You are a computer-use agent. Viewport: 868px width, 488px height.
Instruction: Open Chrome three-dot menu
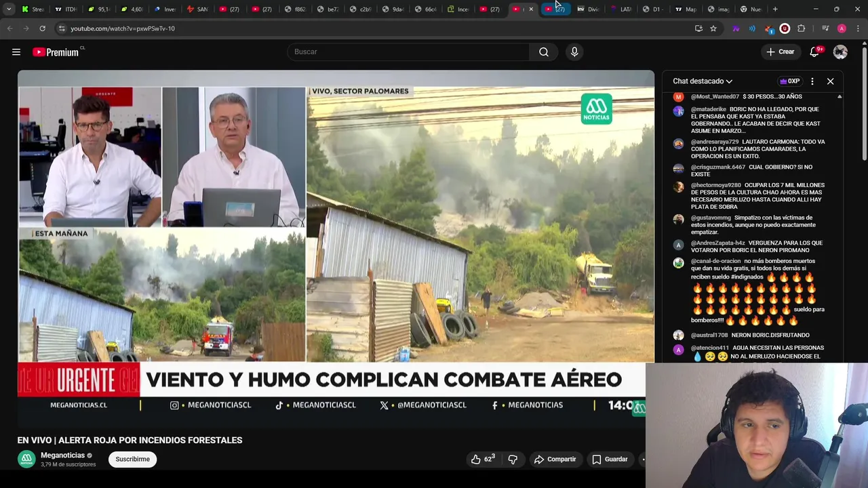pyautogui.click(x=858, y=28)
